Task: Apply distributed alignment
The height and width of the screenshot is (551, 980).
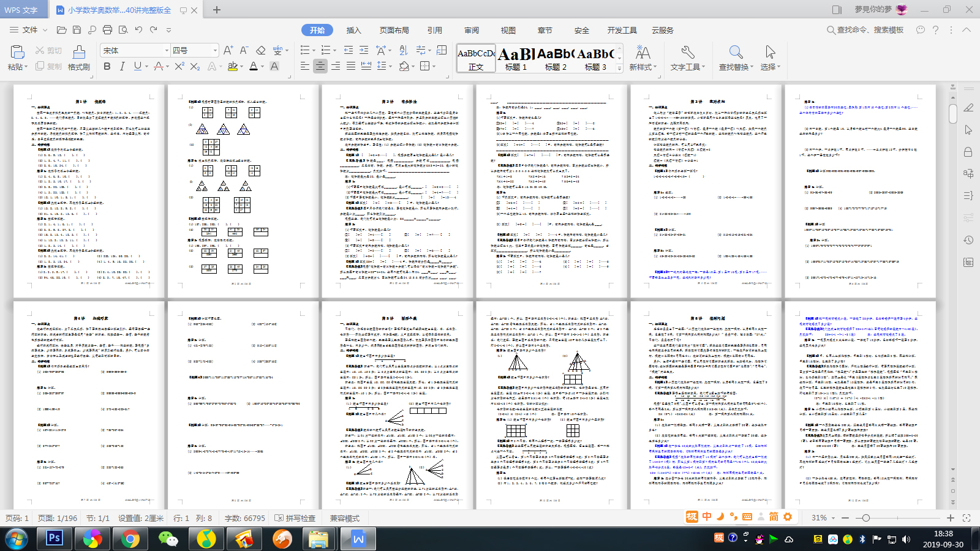Action: (x=366, y=66)
